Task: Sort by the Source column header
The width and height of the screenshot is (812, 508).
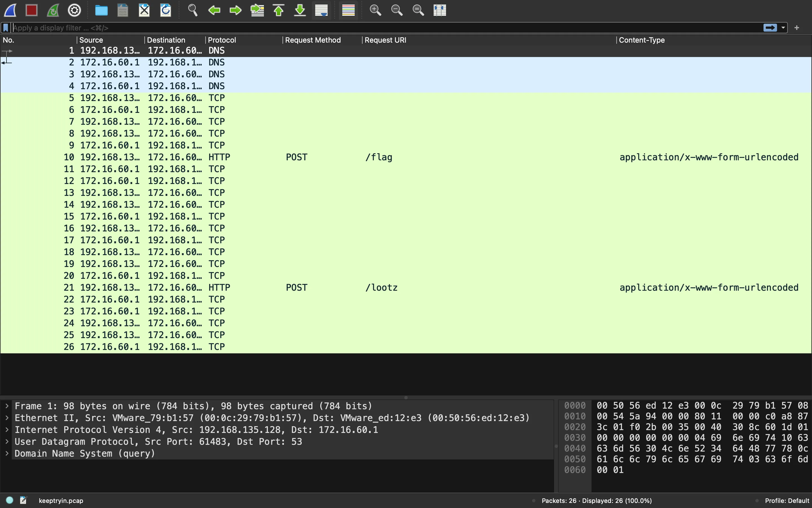Action: (111, 40)
